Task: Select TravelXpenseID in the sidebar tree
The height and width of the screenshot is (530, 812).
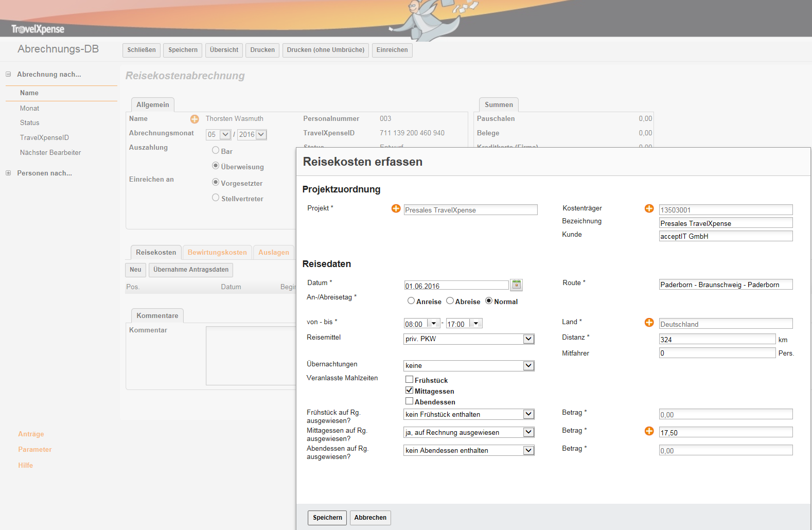Action: tap(44, 137)
